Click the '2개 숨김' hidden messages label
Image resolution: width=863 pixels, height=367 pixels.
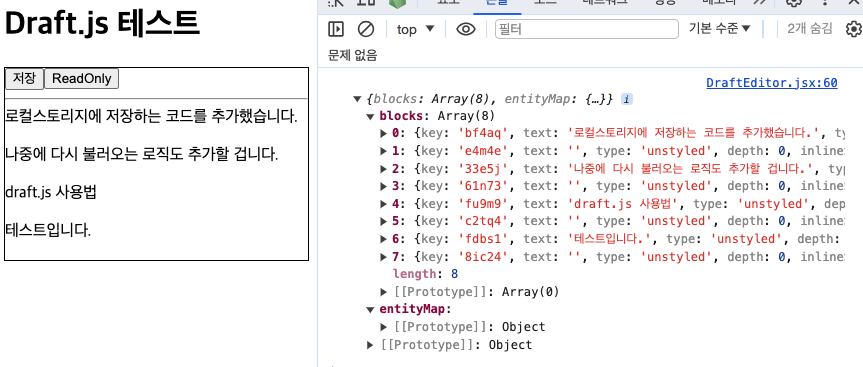pyautogui.click(x=810, y=29)
